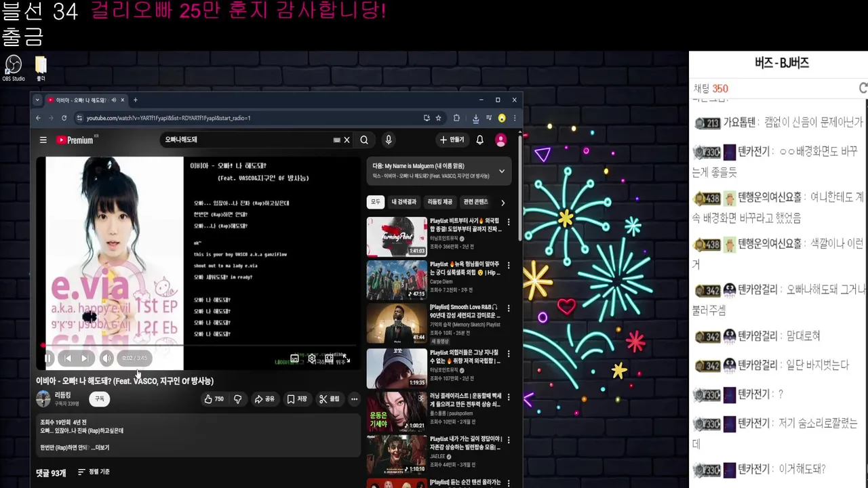Go back in the browser
Image resolution: width=868 pixels, height=488 pixels.
(38, 118)
